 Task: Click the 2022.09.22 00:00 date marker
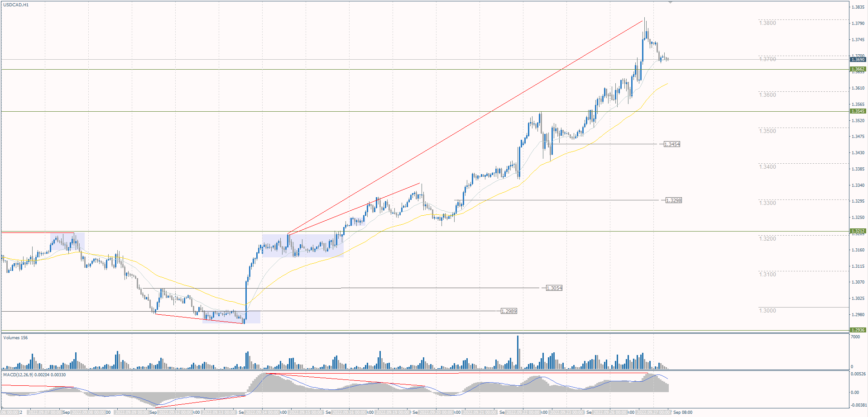pos(523,412)
